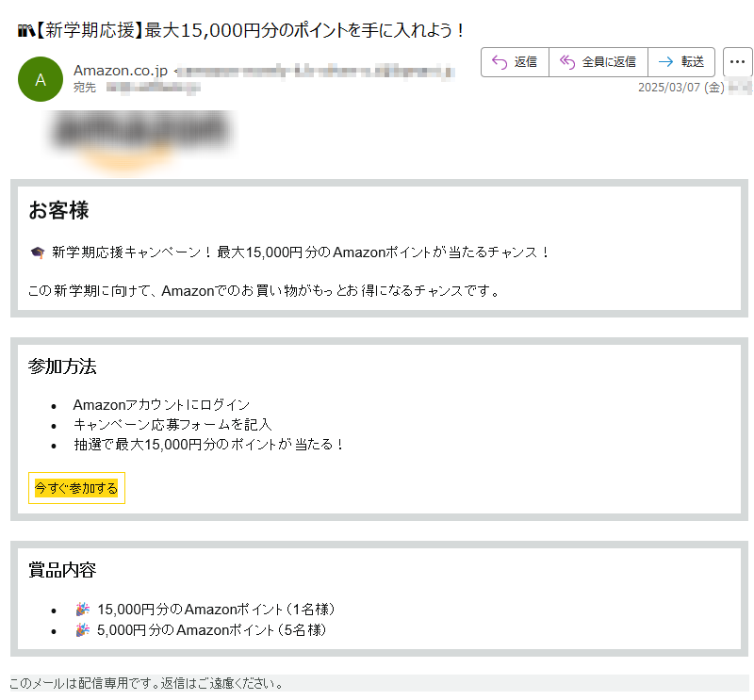Click the email subject line 新学期応援
Image resolution: width=754 pixels, height=700 pixels.
(x=241, y=30)
